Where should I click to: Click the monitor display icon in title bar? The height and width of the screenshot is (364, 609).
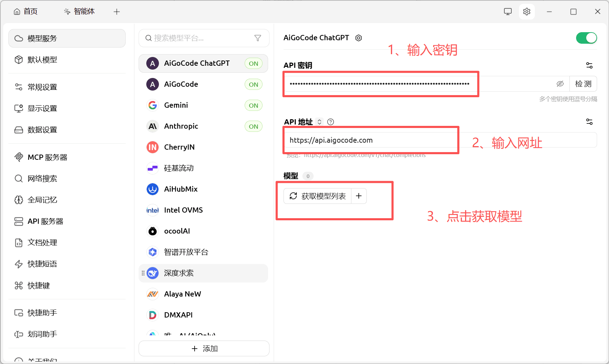507,12
